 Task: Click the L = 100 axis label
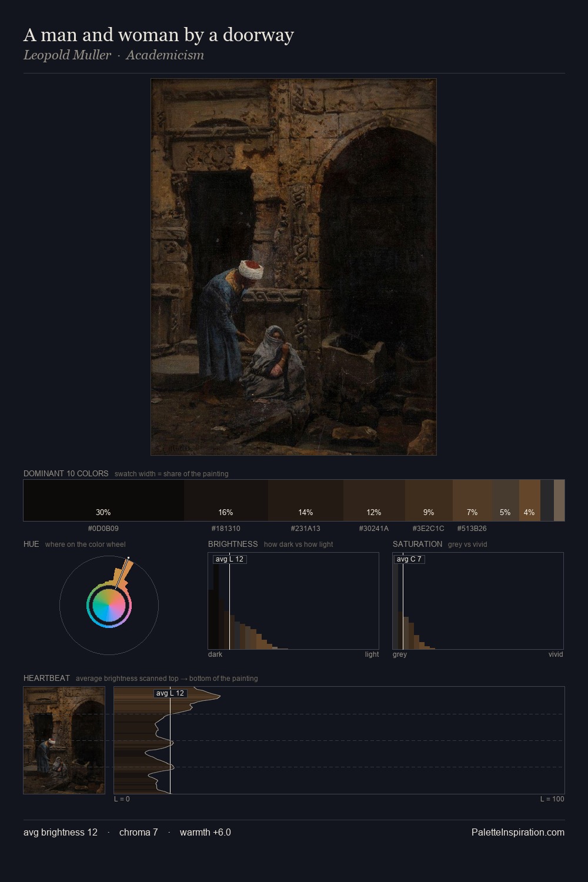[552, 799]
